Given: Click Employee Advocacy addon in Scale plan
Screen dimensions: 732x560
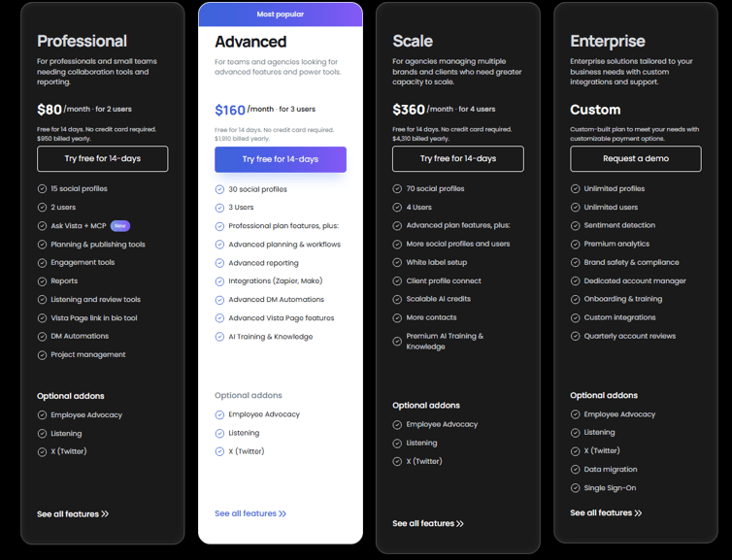Looking at the screenshot, I should [x=442, y=424].
